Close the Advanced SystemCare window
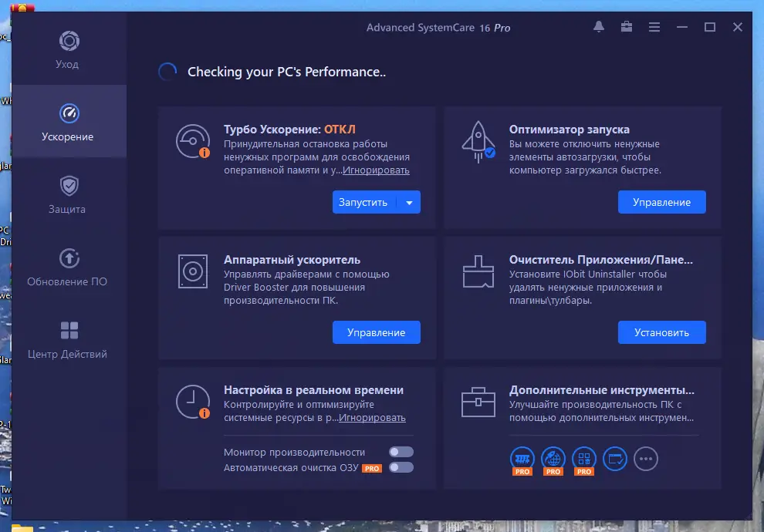This screenshot has width=764, height=532. tap(738, 27)
